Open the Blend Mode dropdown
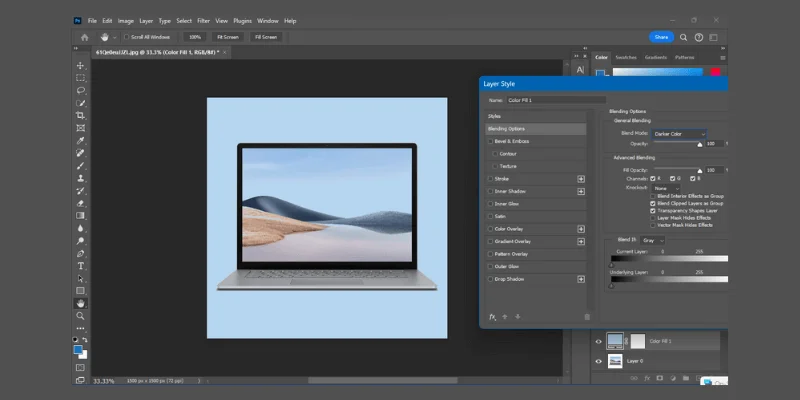This screenshot has width=800, height=400. pyautogui.click(x=679, y=134)
